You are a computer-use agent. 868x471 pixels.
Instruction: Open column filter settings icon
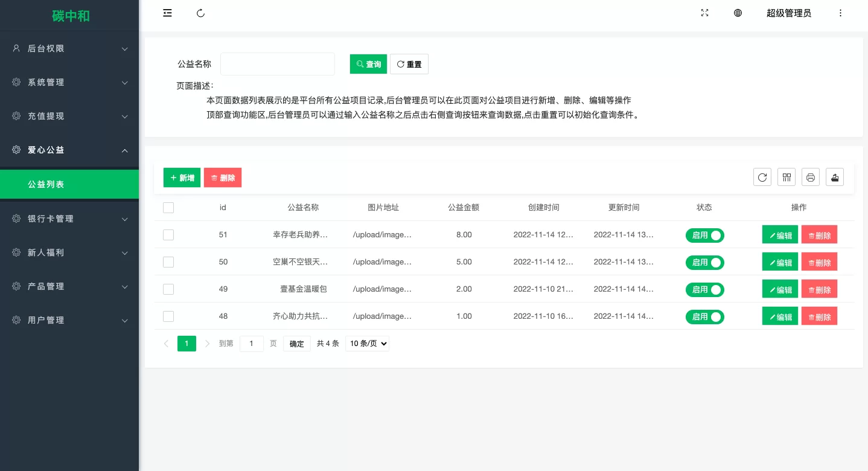[787, 177]
